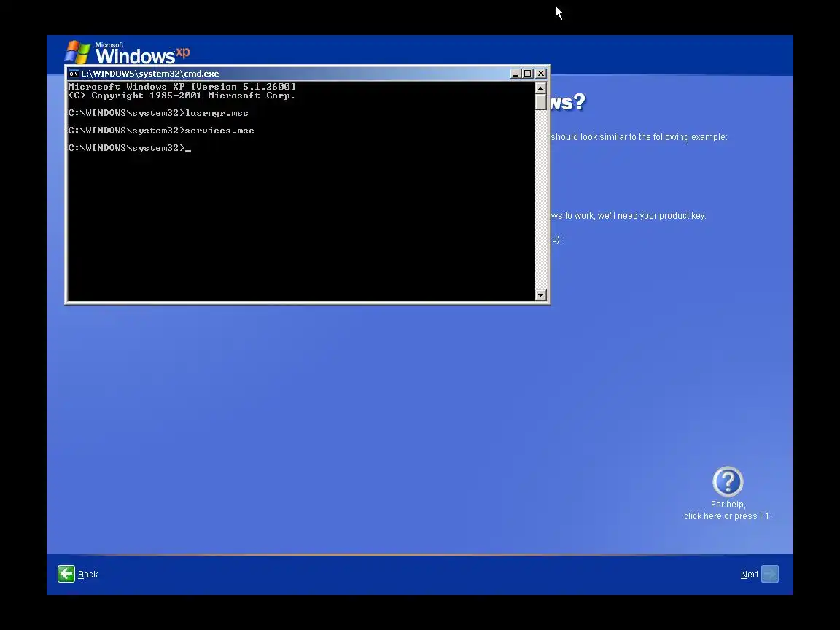Click the 'Microsoft Windows XP [Version 5.1.2600]' line
Viewport: 840px width, 630px height.
pos(182,86)
